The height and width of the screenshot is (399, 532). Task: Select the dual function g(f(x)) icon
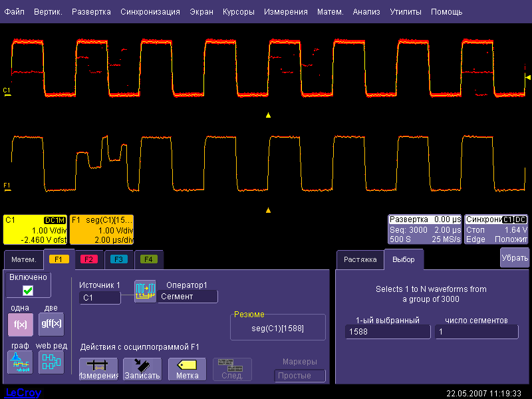tap(51, 324)
